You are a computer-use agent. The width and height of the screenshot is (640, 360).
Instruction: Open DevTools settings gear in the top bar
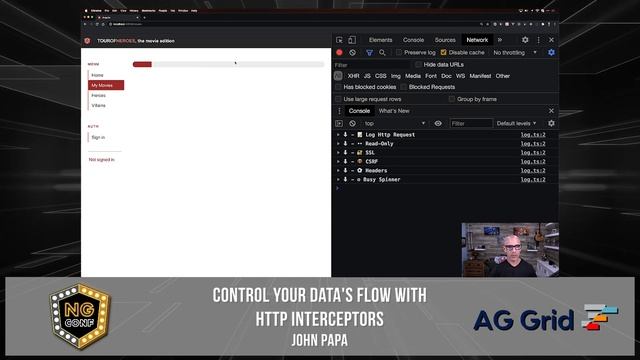[x=525, y=40]
